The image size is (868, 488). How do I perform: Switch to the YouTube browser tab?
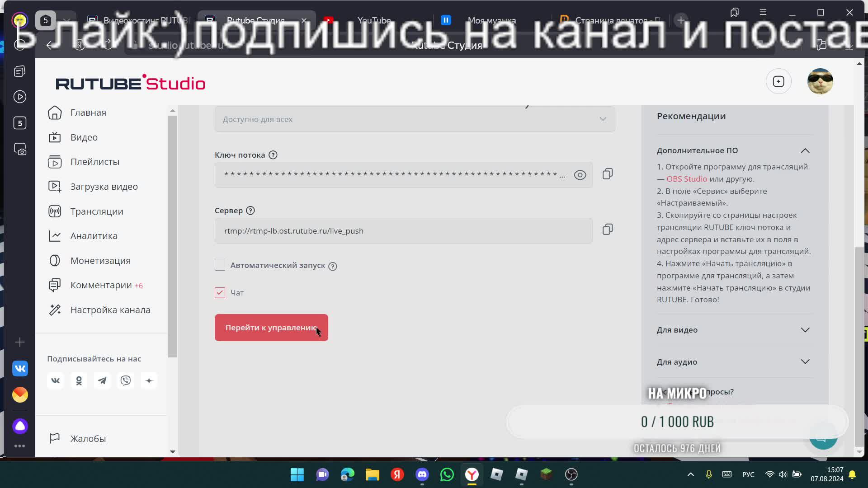[x=374, y=20]
